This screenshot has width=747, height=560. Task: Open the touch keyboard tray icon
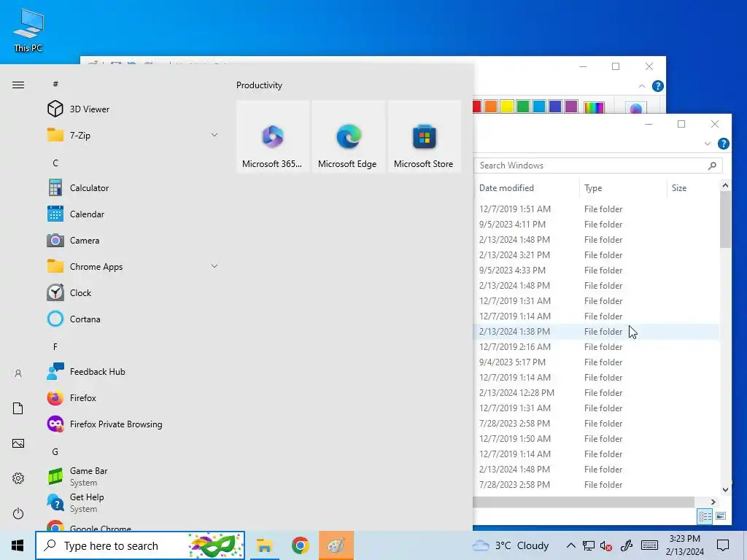point(649,545)
